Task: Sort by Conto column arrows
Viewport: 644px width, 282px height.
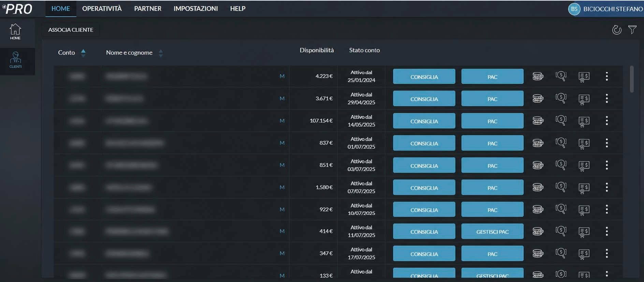Action: pos(83,53)
